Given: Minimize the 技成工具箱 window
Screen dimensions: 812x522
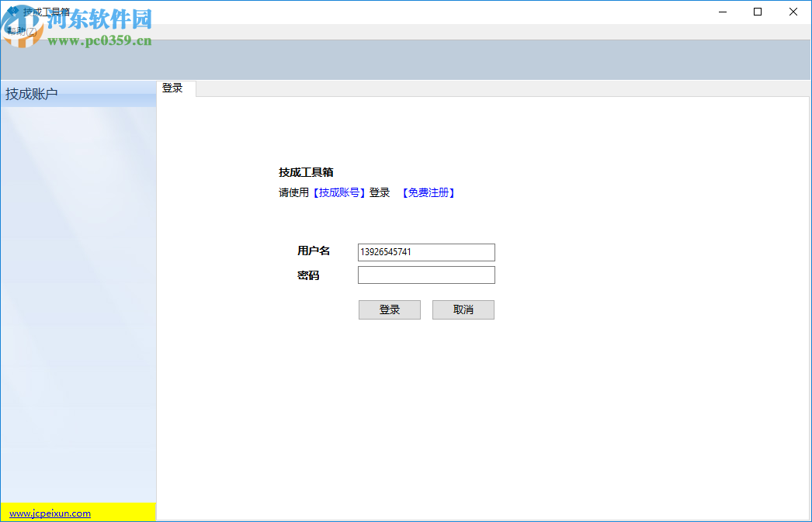Looking at the screenshot, I should 723,12.
